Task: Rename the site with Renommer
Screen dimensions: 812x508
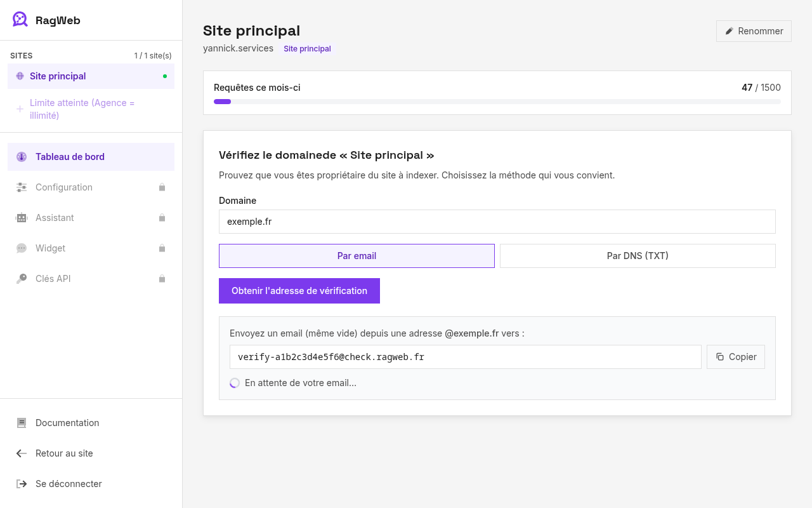Action: [x=754, y=31]
